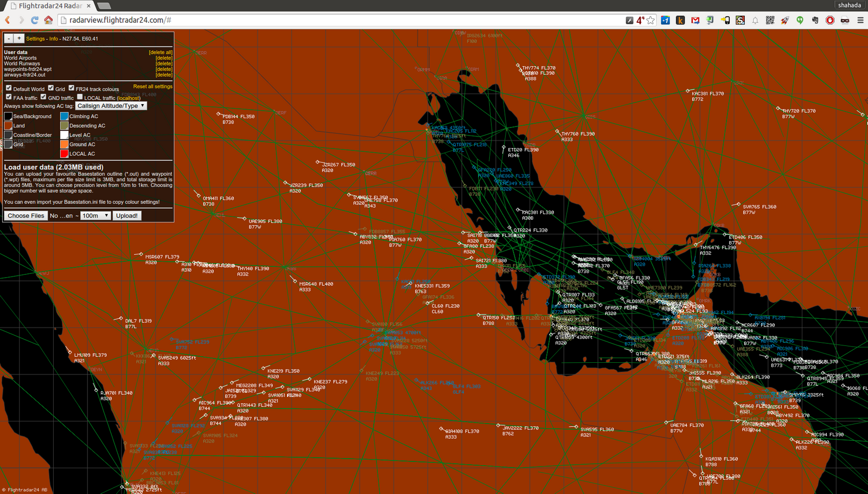Pick Ground AC colour swatch
This screenshot has height=494, width=868.
click(64, 144)
